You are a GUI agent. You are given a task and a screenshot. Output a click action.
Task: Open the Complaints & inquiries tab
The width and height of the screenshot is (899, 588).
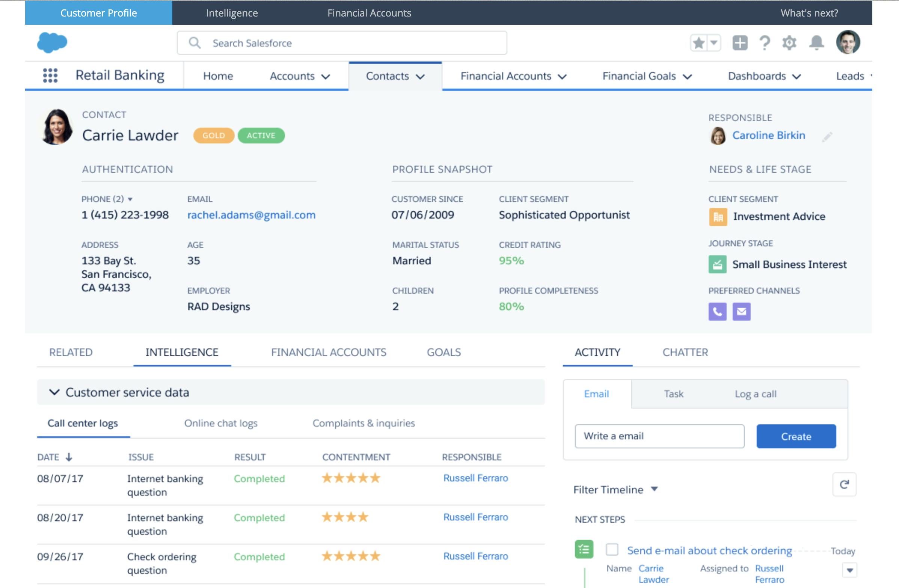click(x=364, y=423)
